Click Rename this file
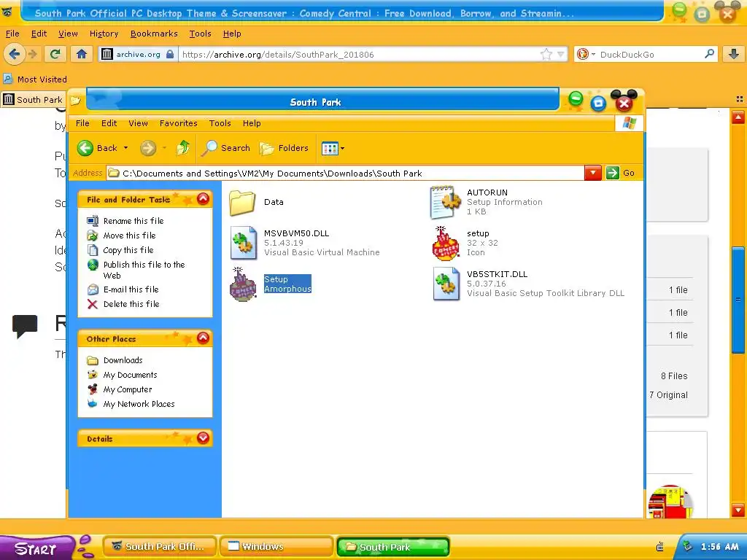Image resolution: width=747 pixels, height=560 pixels. click(133, 221)
